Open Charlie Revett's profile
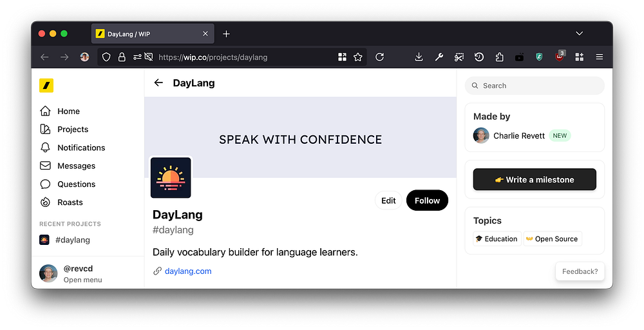The image size is (644, 330). 518,135
